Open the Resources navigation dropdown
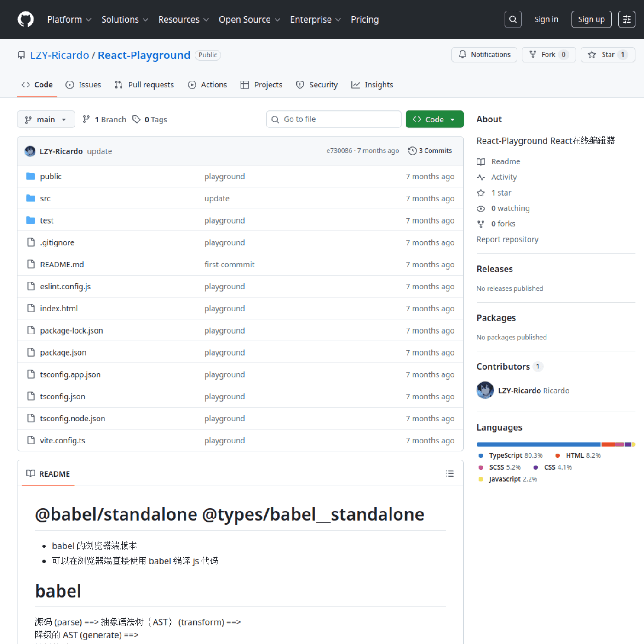This screenshot has height=644, width=644. tap(183, 19)
